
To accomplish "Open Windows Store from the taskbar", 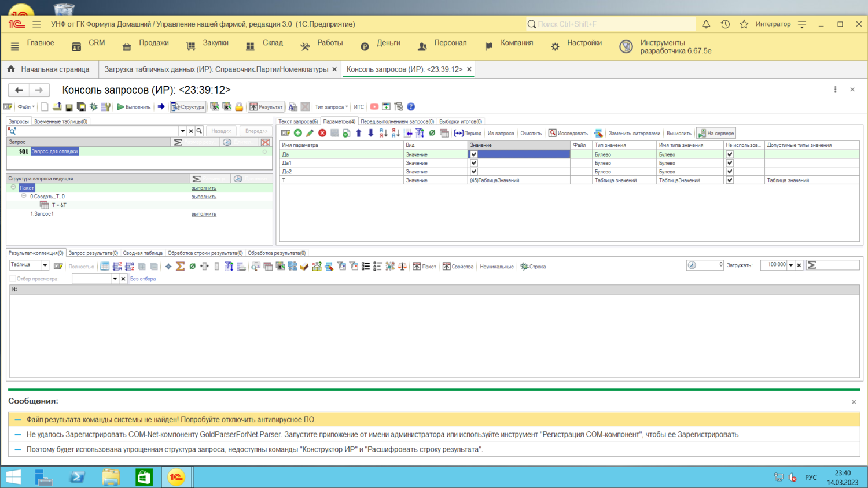I will pos(144,477).
